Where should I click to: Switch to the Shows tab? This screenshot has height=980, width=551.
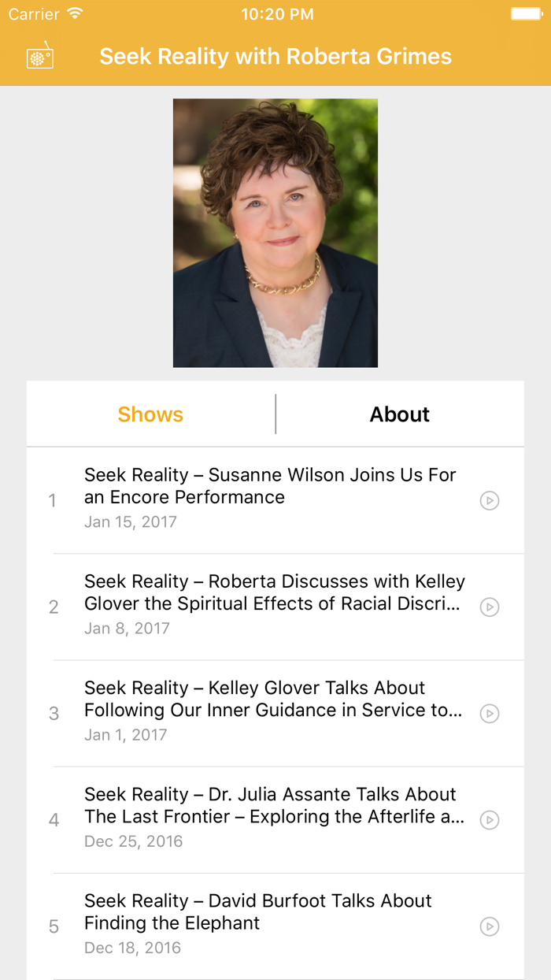(x=150, y=414)
